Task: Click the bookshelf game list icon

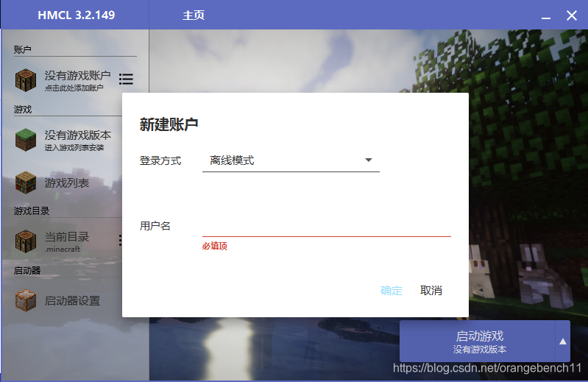Action: pos(26,183)
